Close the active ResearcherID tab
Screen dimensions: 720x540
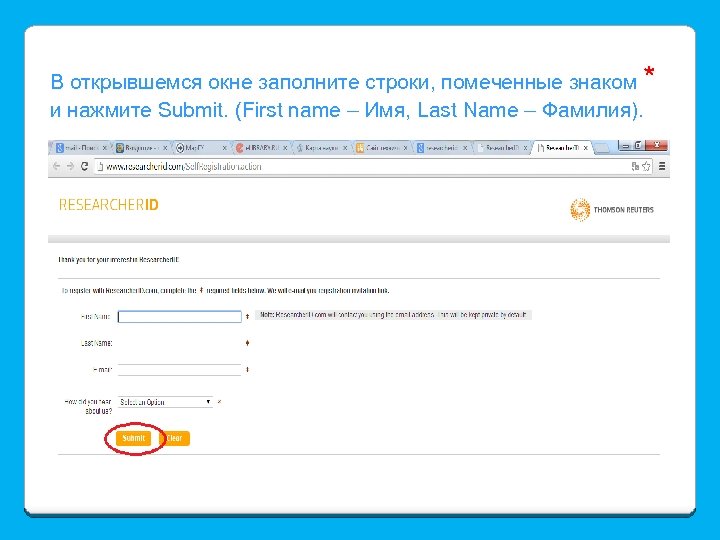tap(585, 148)
